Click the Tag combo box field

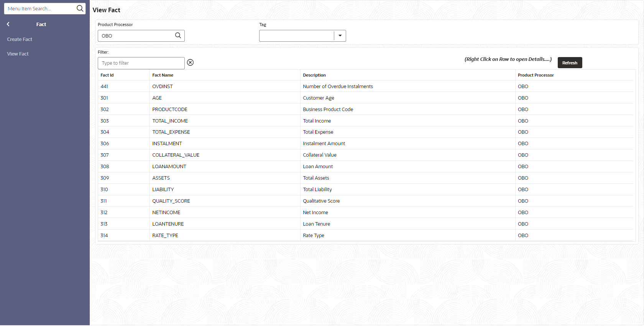[x=297, y=36]
